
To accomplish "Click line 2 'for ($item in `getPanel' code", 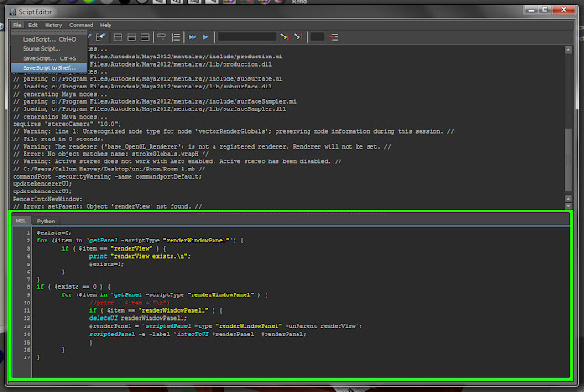I will 140,241.
